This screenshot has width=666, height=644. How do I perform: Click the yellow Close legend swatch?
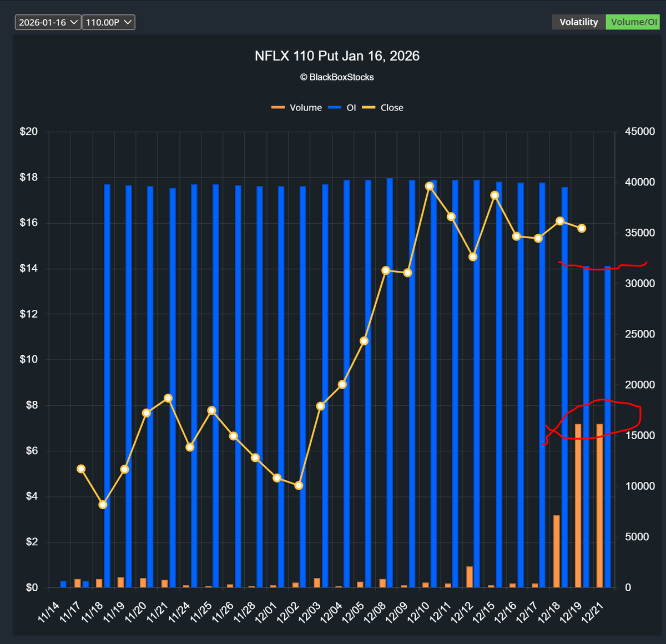tap(369, 108)
